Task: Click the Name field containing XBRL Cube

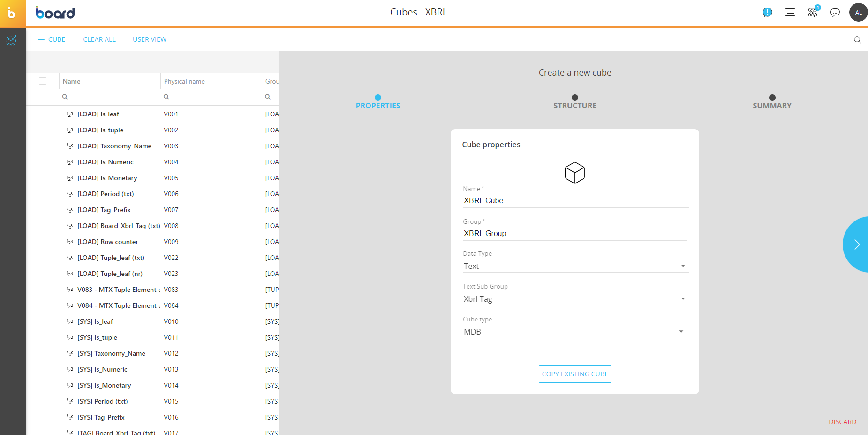Action: [575, 200]
